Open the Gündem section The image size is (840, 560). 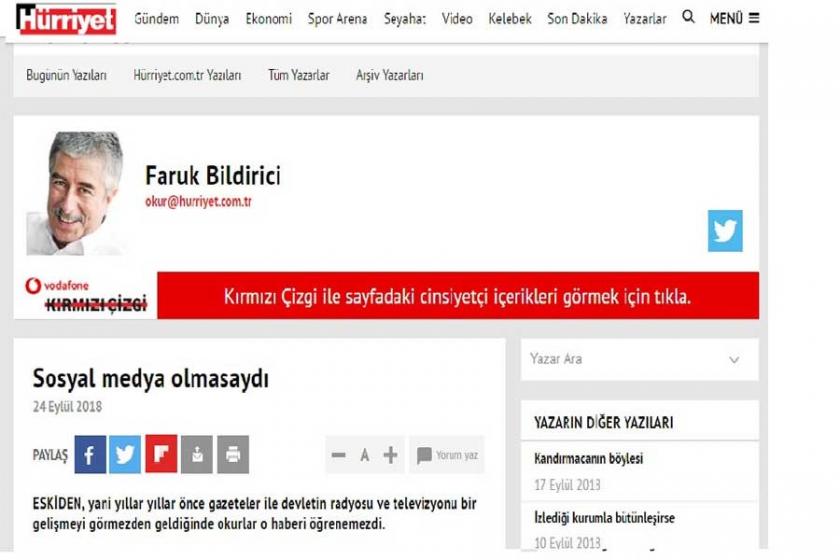pos(156,19)
